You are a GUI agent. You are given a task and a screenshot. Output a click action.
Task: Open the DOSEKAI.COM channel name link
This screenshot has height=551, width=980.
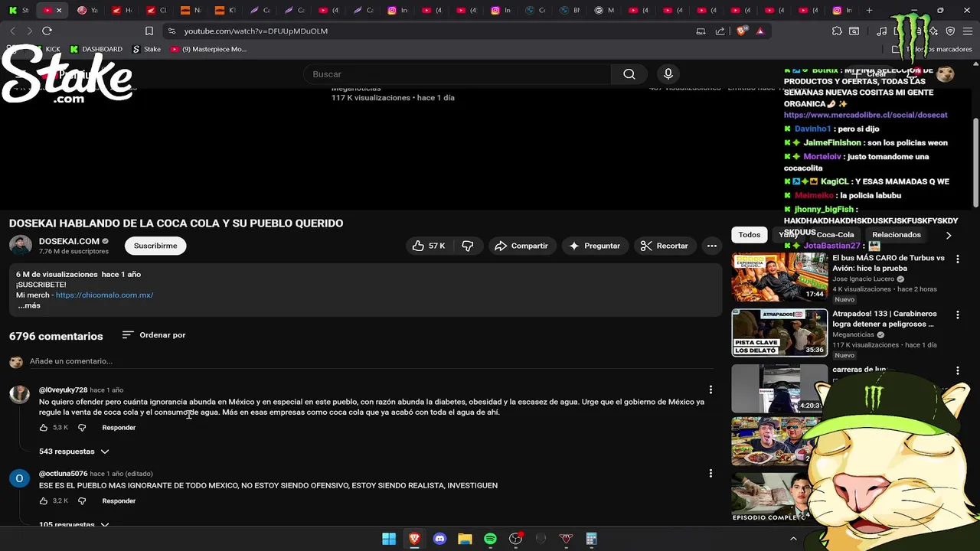pyautogui.click(x=69, y=241)
